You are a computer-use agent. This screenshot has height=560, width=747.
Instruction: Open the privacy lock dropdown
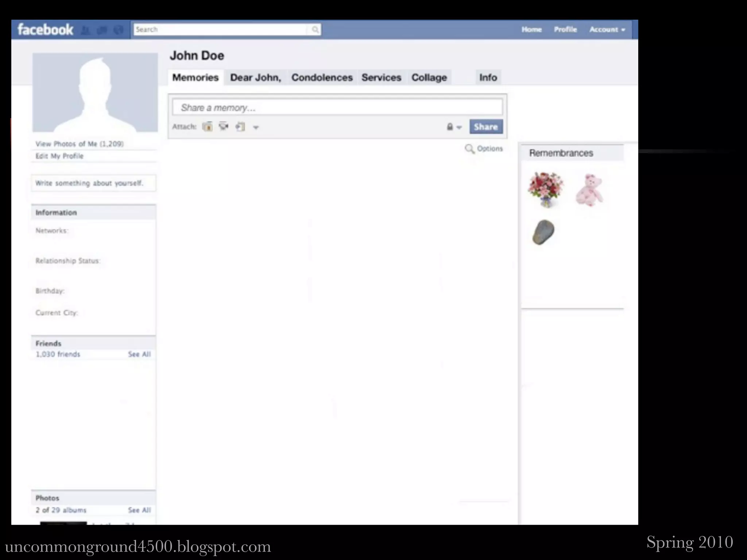[x=454, y=127]
